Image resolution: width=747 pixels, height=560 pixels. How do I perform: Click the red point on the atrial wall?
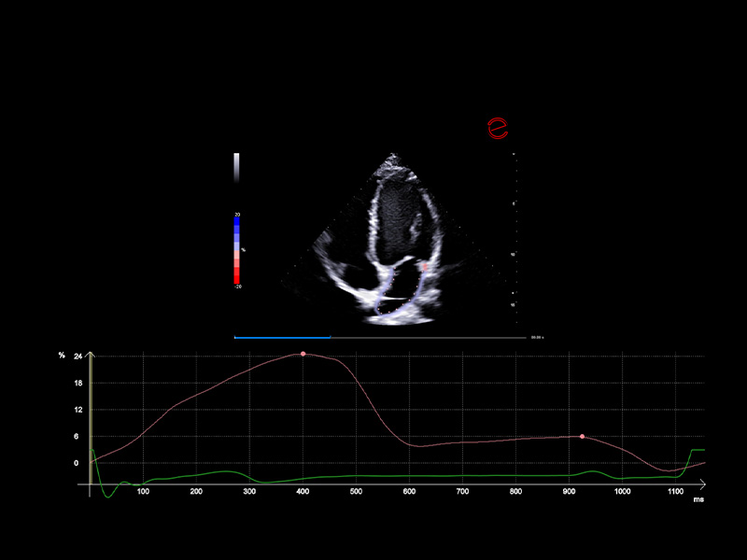click(423, 267)
